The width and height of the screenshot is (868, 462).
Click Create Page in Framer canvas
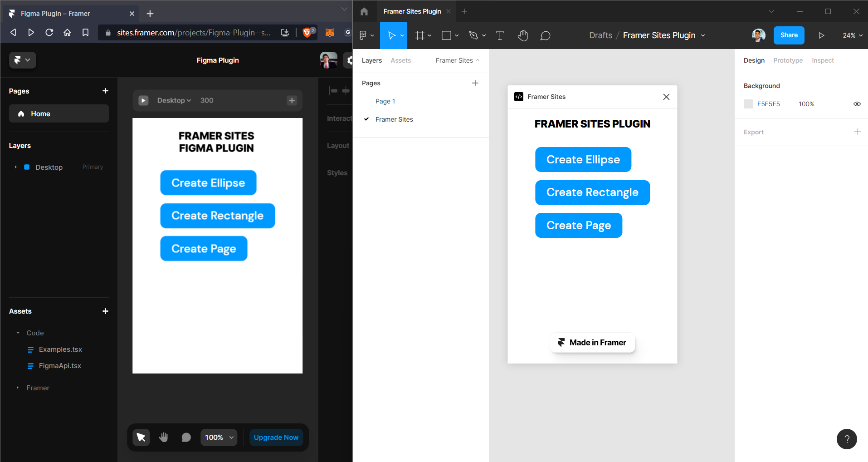204,248
